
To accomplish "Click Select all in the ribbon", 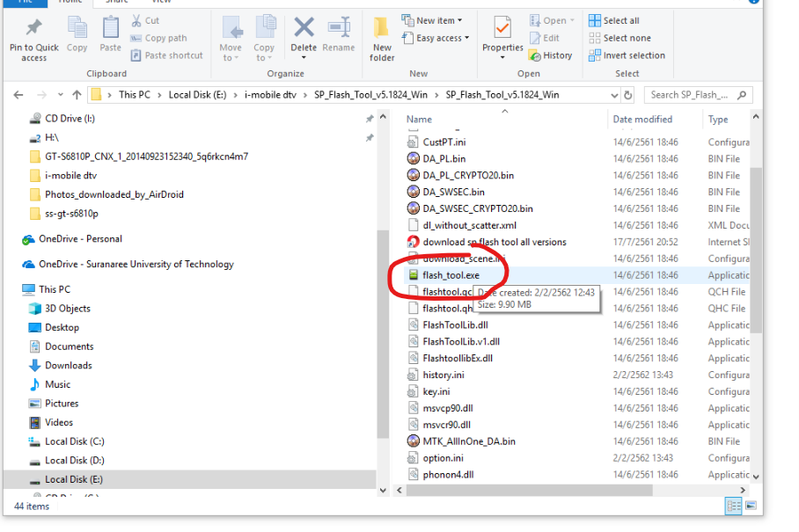I will (613, 20).
